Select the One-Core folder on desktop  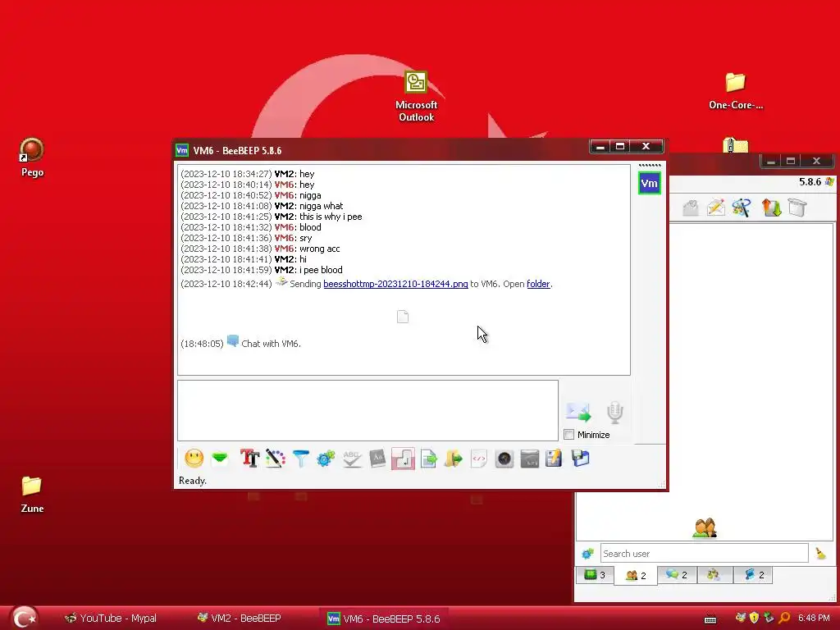(x=736, y=91)
